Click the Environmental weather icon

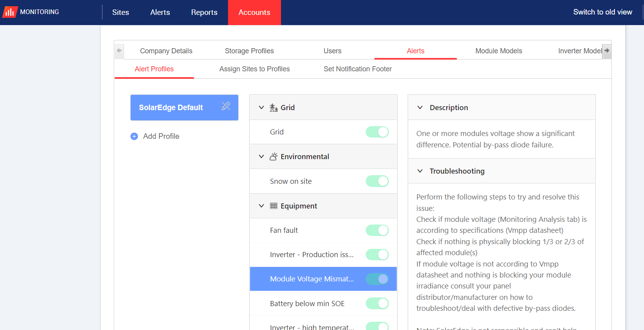coord(274,157)
